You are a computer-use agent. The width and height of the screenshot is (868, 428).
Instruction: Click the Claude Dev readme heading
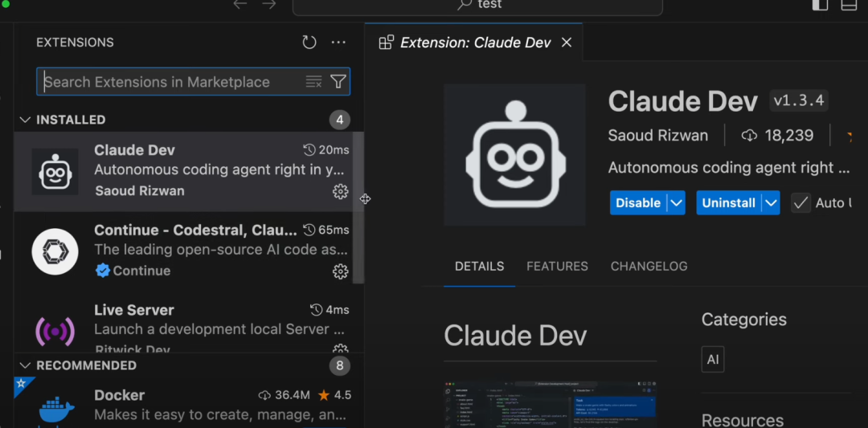[515, 336]
